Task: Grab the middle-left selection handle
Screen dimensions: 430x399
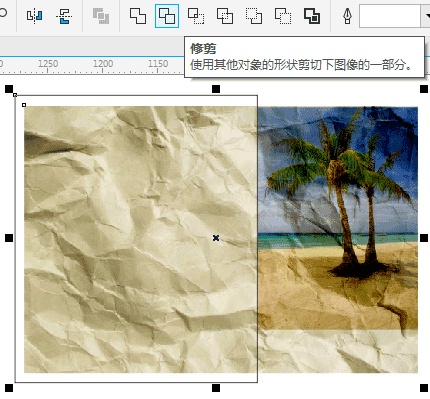Action: [9, 238]
